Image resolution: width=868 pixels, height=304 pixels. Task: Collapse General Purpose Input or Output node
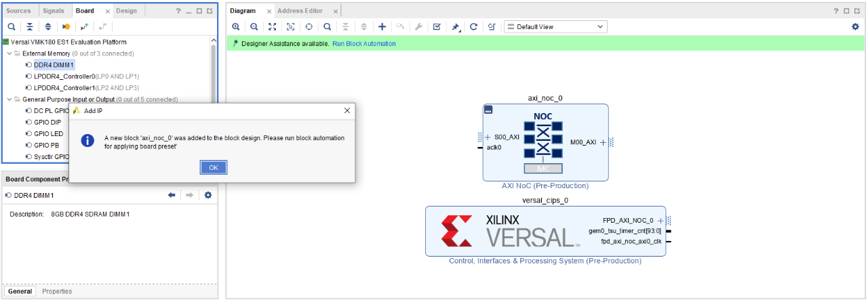pos(9,99)
